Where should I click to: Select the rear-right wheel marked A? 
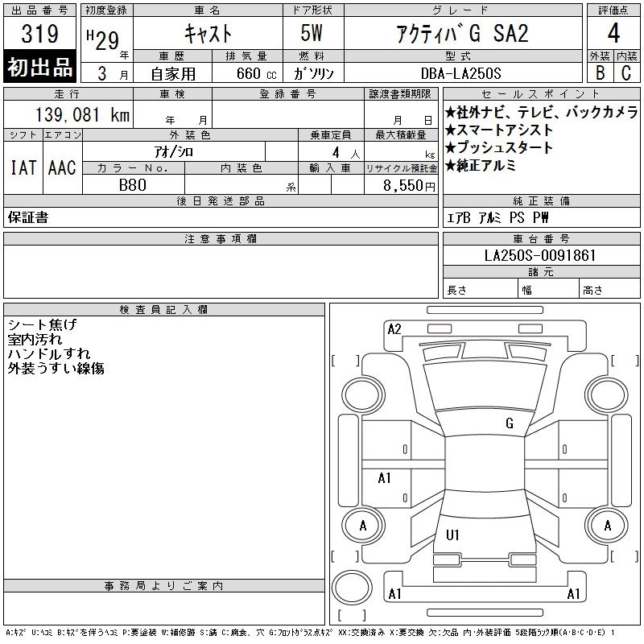click(607, 526)
